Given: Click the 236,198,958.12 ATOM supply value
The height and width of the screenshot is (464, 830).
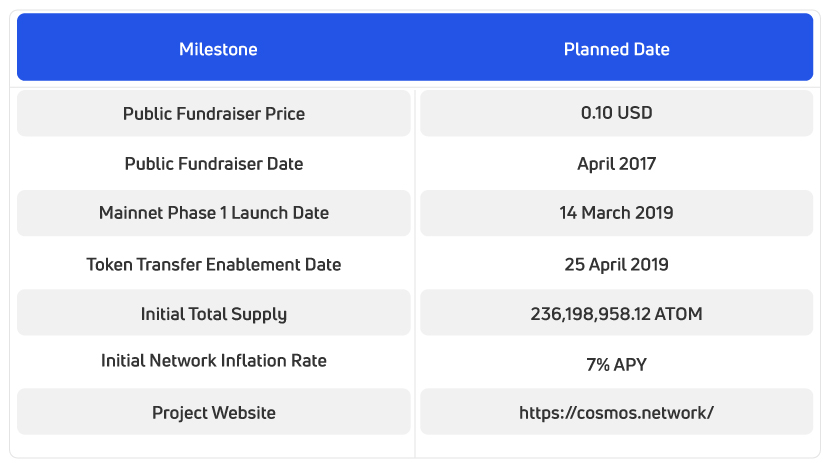Looking at the screenshot, I should click(616, 314).
